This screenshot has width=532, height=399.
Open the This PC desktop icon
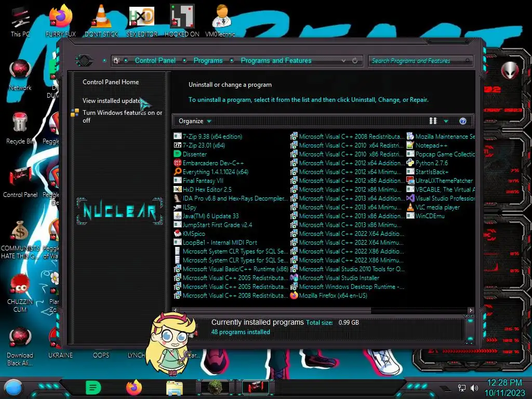click(20, 21)
